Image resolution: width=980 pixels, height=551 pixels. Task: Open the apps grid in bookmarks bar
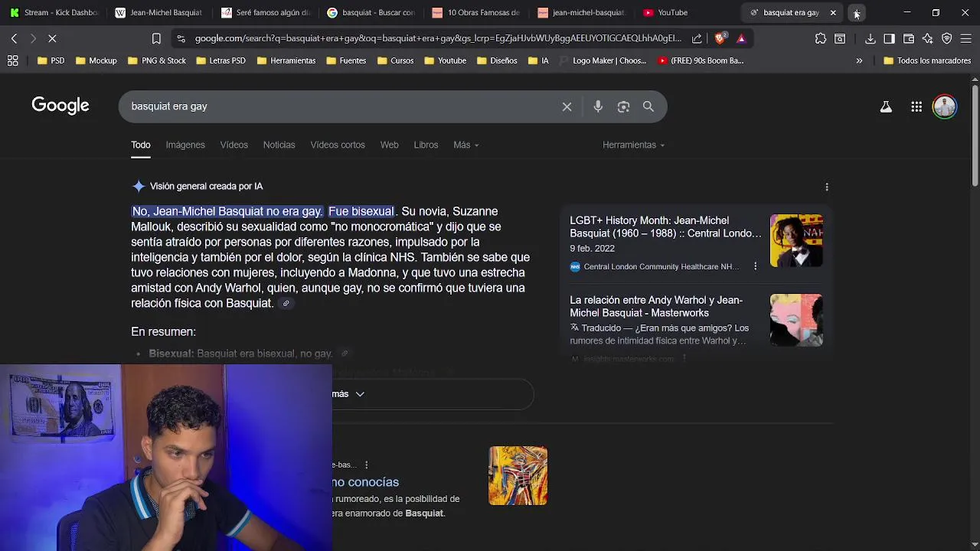tap(13, 60)
